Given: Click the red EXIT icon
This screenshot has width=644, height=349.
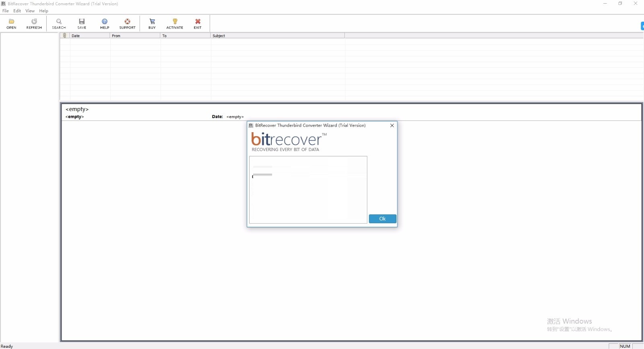Looking at the screenshot, I should 198,24.
